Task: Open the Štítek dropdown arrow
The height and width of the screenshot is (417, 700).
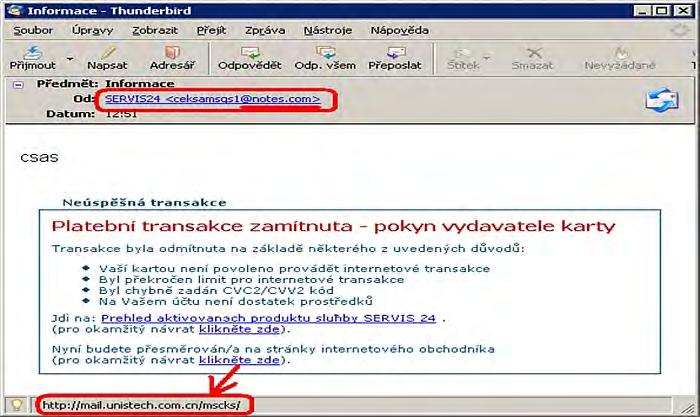Action: click(487, 58)
